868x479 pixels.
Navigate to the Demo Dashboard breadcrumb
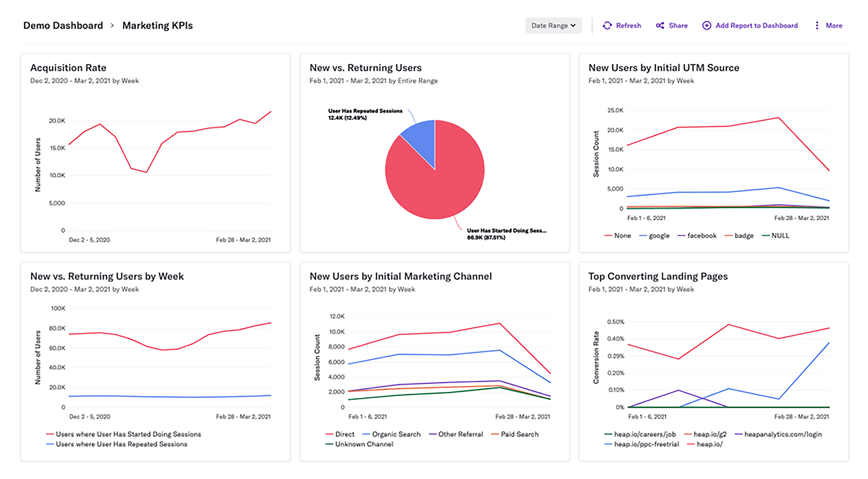click(63, 25)
